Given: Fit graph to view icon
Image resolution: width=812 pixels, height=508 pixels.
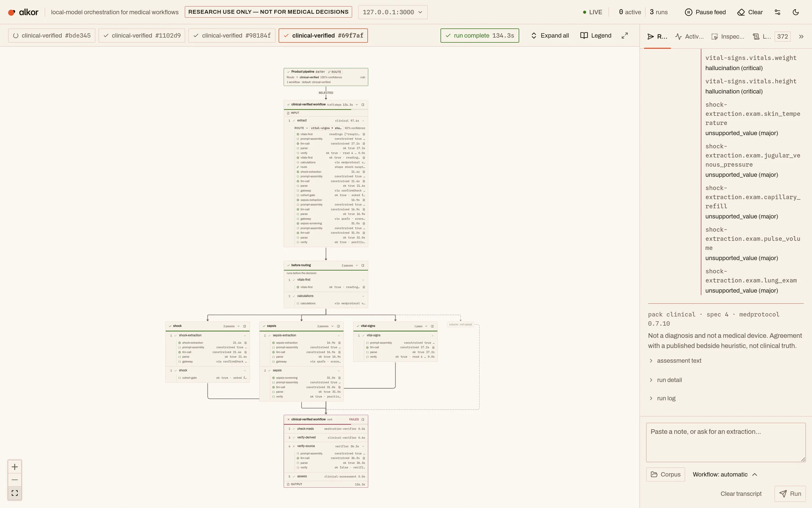Looking at the screenshot, I should [15, 493].
